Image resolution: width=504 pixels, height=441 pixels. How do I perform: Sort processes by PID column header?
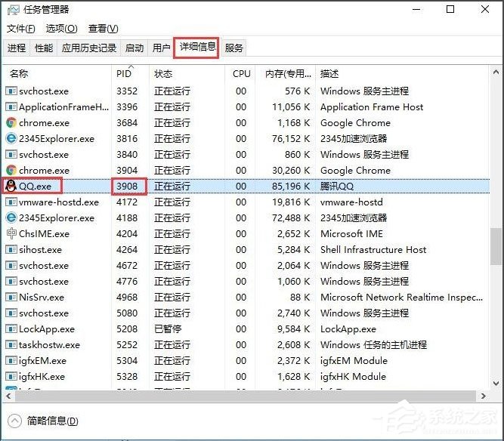(123, 74)
